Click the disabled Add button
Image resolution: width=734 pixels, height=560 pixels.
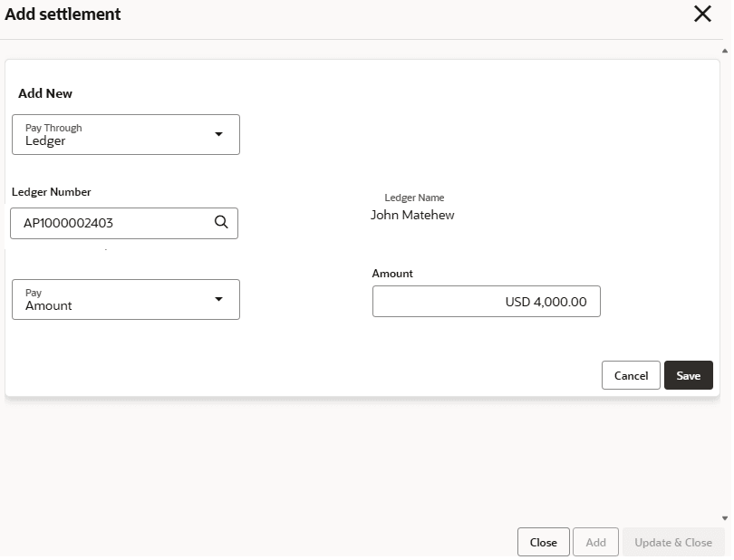tap(595, 542)
